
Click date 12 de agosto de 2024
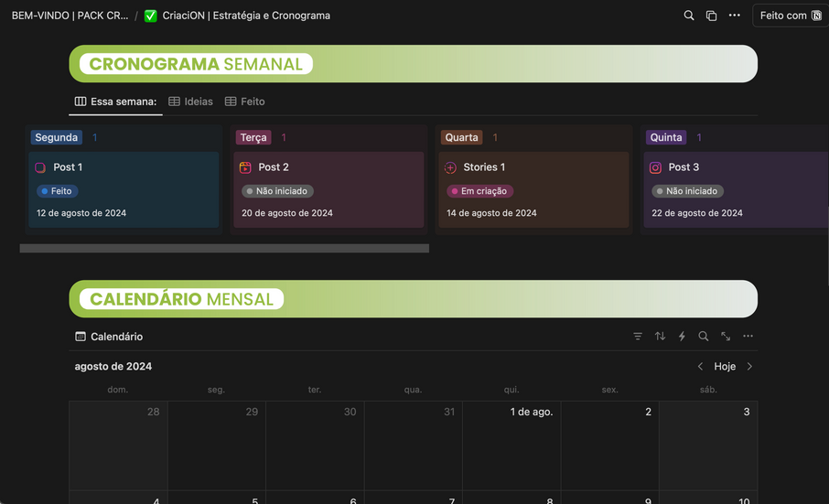(81, 213)
